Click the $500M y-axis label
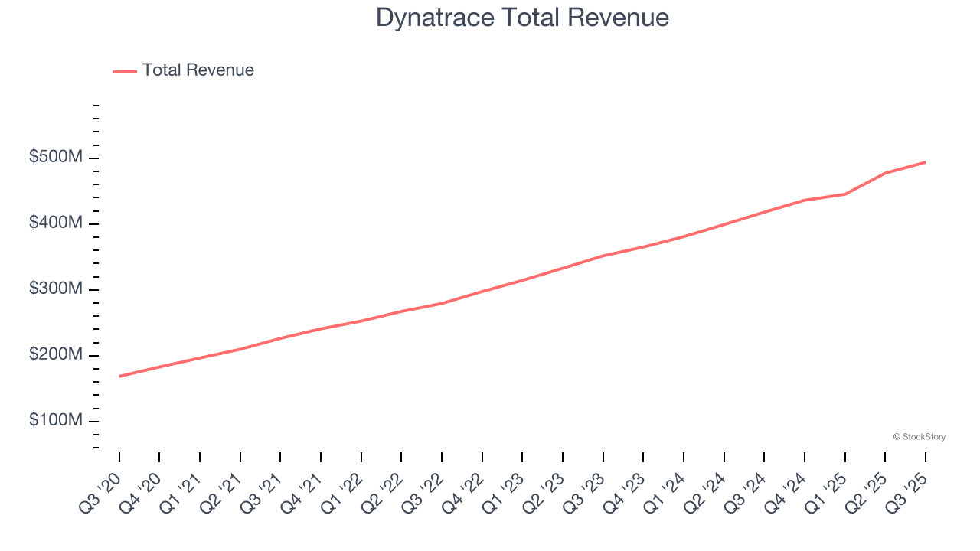The image size is (980, 551). tap(54, 155)
